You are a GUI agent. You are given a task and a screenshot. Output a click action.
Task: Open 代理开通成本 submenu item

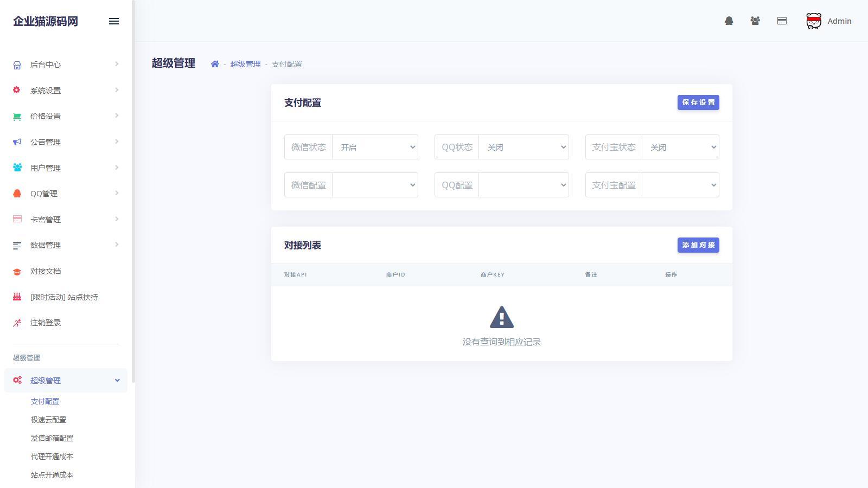(52, 457)
